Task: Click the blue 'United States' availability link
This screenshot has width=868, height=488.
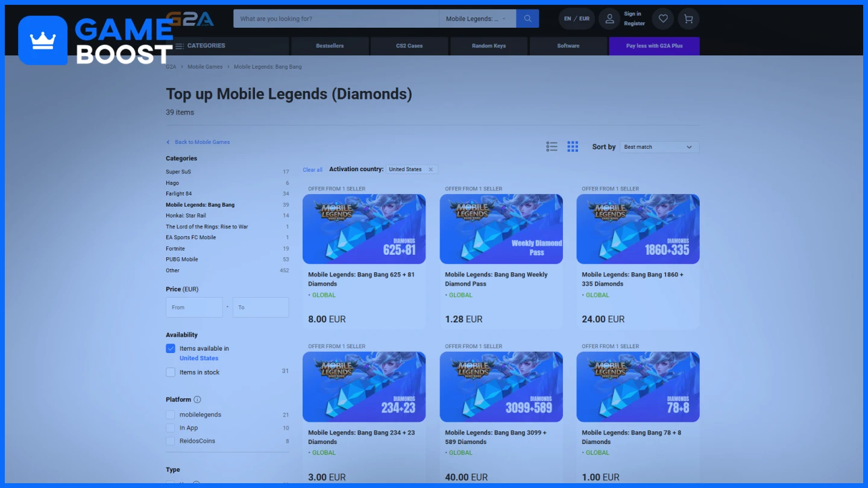Action: coord(199,358)
